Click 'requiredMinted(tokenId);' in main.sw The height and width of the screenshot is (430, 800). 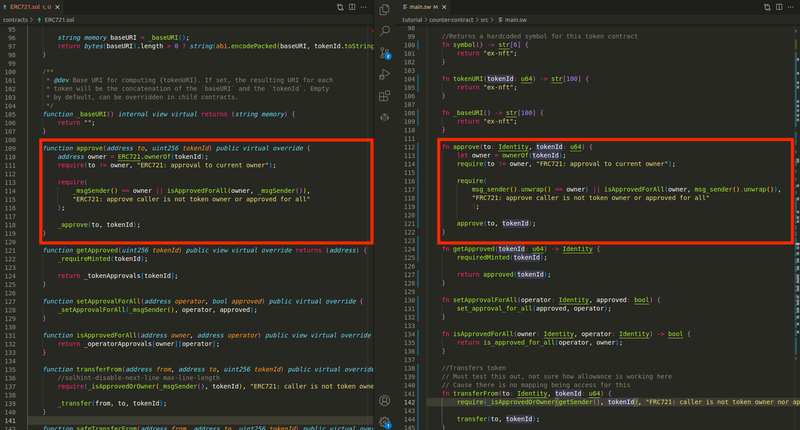pyautogui.click(x=502, y=258)
